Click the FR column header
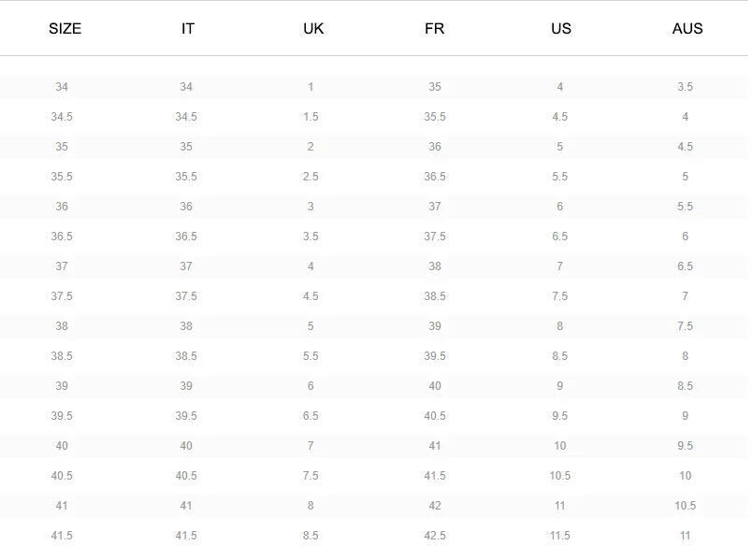 coord(435,29)
